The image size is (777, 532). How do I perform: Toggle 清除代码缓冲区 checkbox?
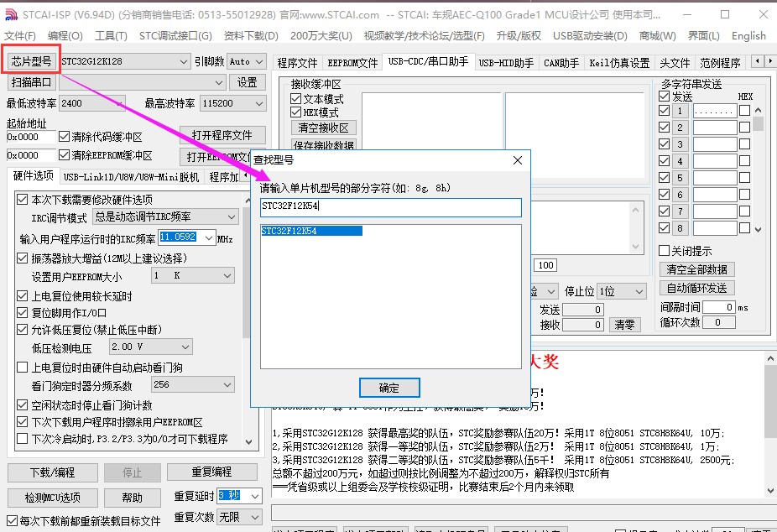point(64,136)
